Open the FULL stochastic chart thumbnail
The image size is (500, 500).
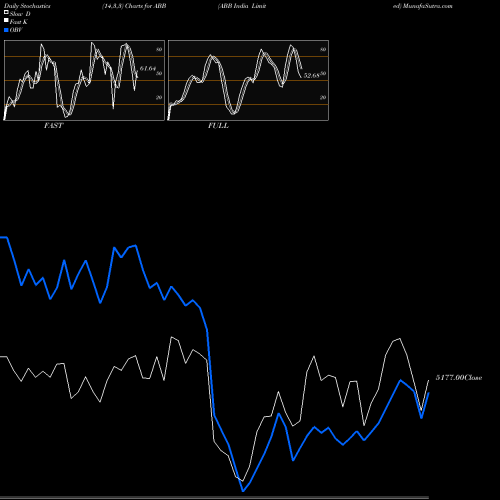coord(248,80)
